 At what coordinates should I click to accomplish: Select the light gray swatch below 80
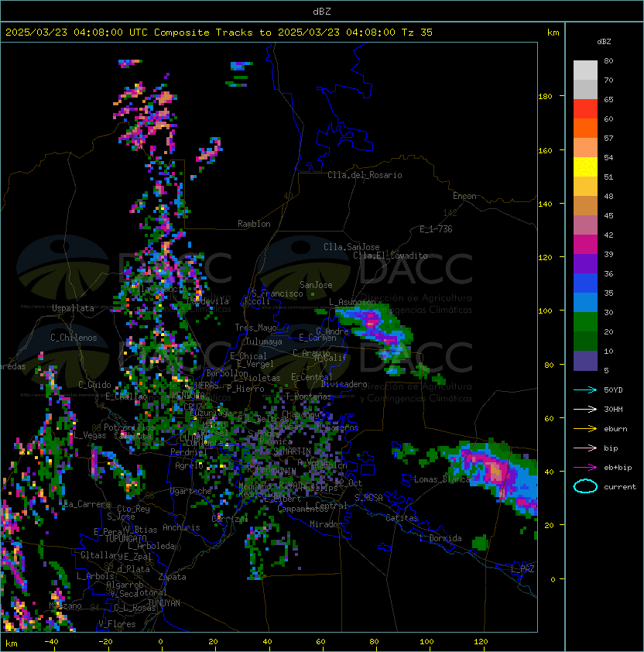coord(585,70)
